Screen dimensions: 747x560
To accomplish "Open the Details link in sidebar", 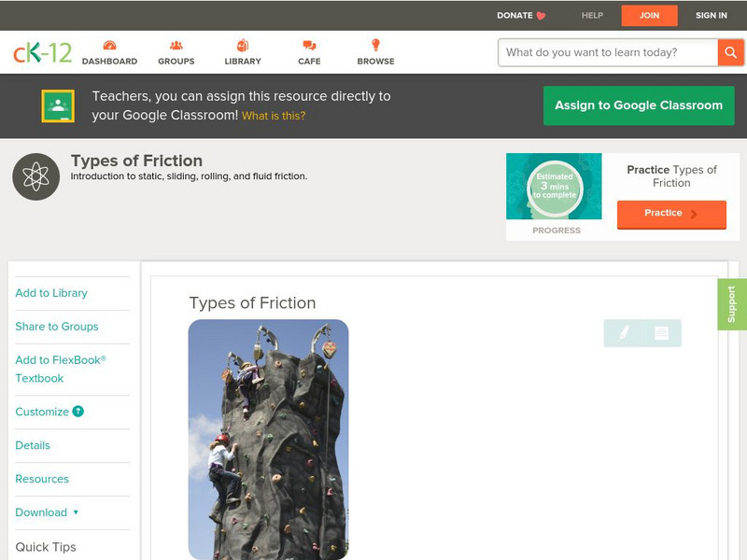I will pyautogui.click(x=33, y=445).
